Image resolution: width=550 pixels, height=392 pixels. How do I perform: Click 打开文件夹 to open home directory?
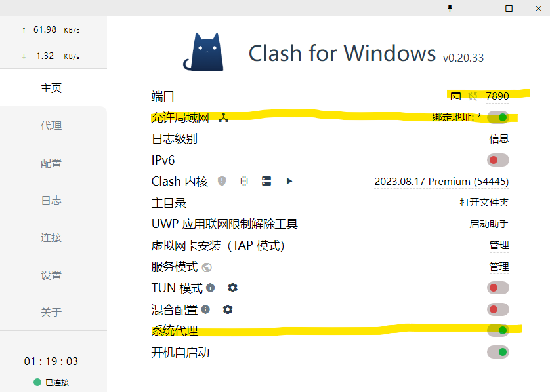pyautogui.click(x=484, y=203)
